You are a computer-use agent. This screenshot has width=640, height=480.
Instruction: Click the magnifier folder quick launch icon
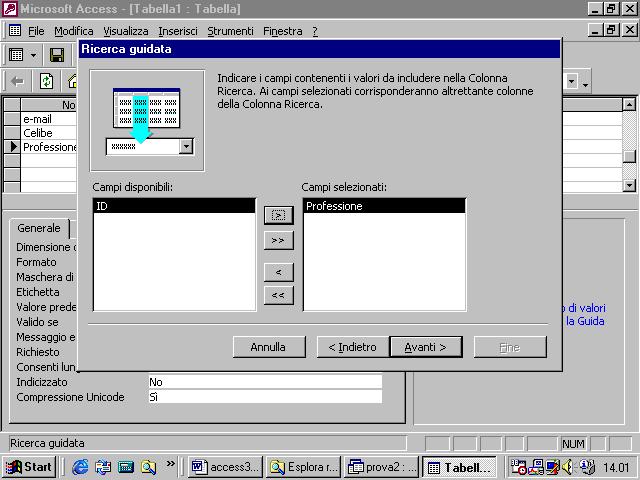coord(149,467)
